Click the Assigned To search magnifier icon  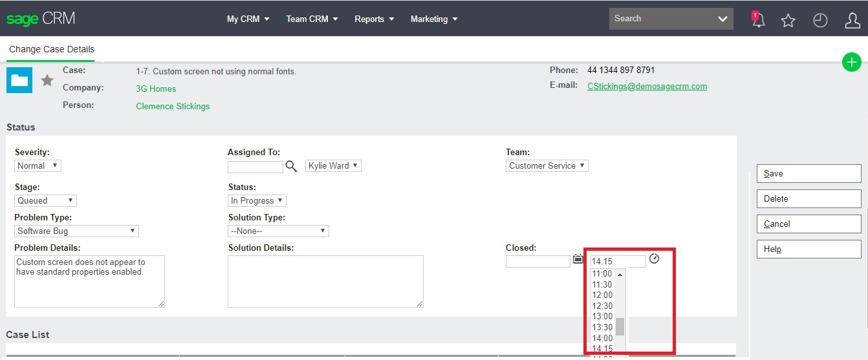point(292,166)
